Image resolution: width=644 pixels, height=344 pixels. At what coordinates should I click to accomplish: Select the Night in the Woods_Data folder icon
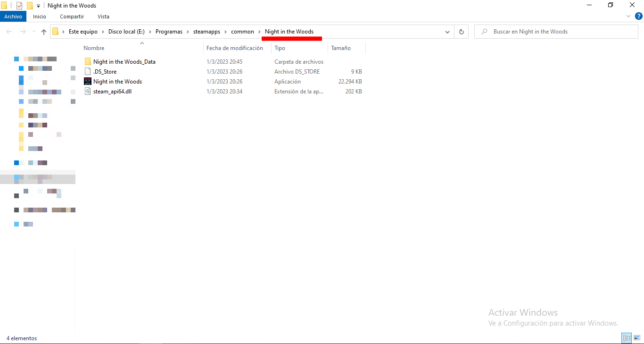click(x=87, y=61)
